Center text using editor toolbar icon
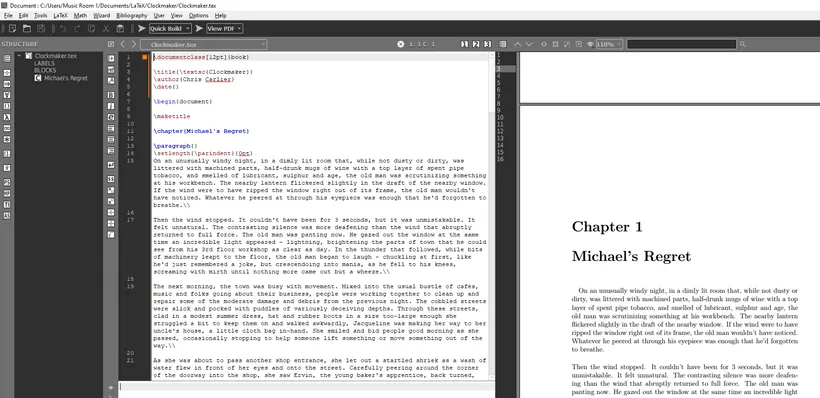Viewport: 820px width, 398px height. click(x=111, y=139)
